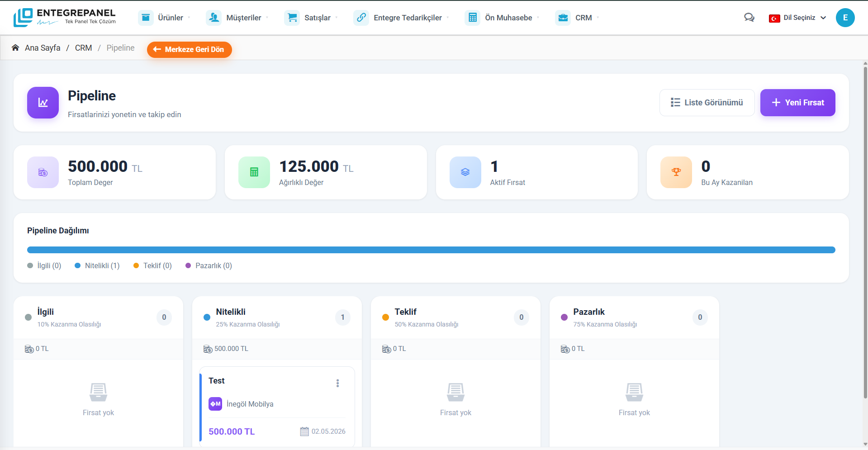The height and width of the screenshot is (450, 868).
Task: Open the three-dot menu on the Test card
Action: click(x=337, y=383)
